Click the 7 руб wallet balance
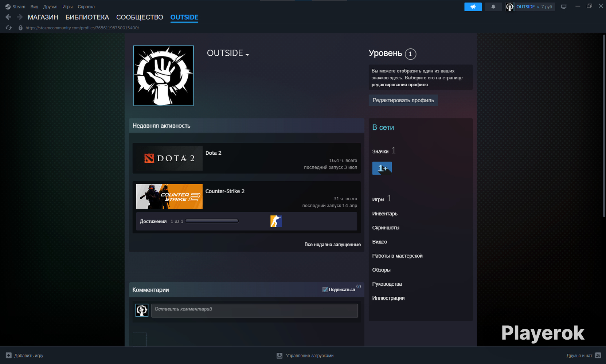This screenshot has height=364, width=606. [547, 7]
